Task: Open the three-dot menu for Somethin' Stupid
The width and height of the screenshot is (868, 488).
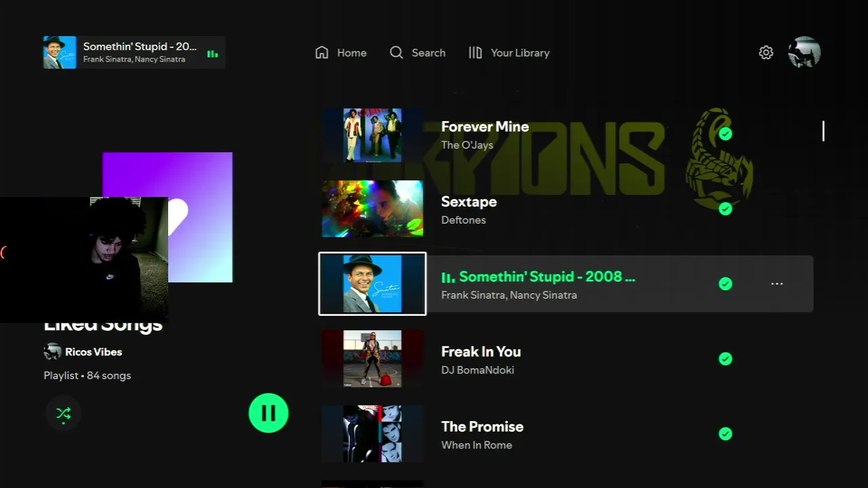Action: click(777, 284)
